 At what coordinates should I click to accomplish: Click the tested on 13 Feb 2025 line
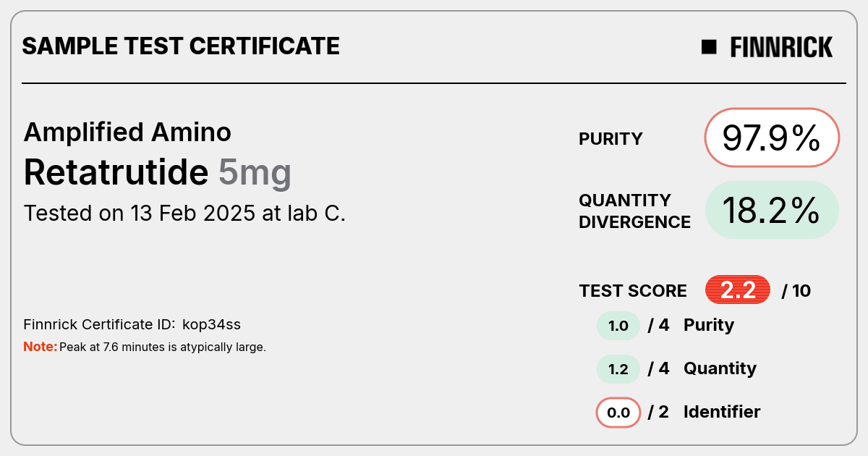(x=185, y=214)
